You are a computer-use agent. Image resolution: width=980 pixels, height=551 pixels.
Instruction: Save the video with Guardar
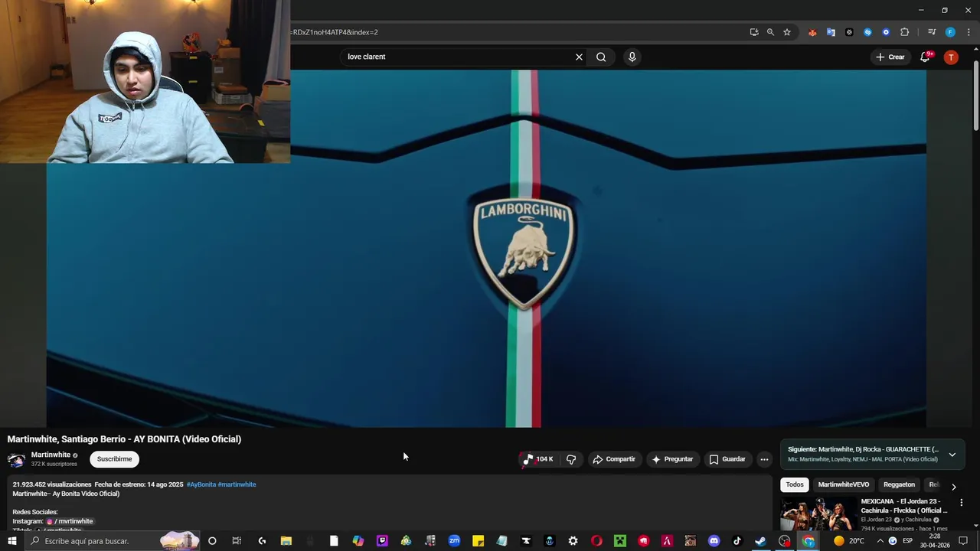tap(727, 459)
